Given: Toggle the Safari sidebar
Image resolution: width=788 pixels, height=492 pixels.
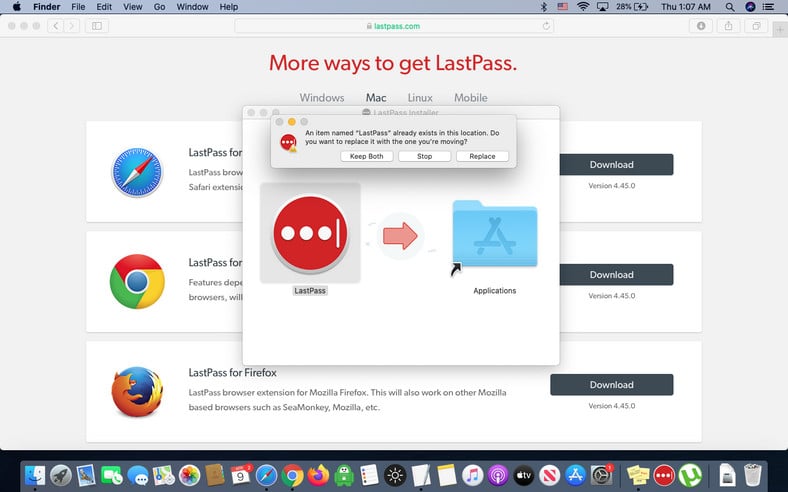Looking at the screenshot, I should (97, 26).
